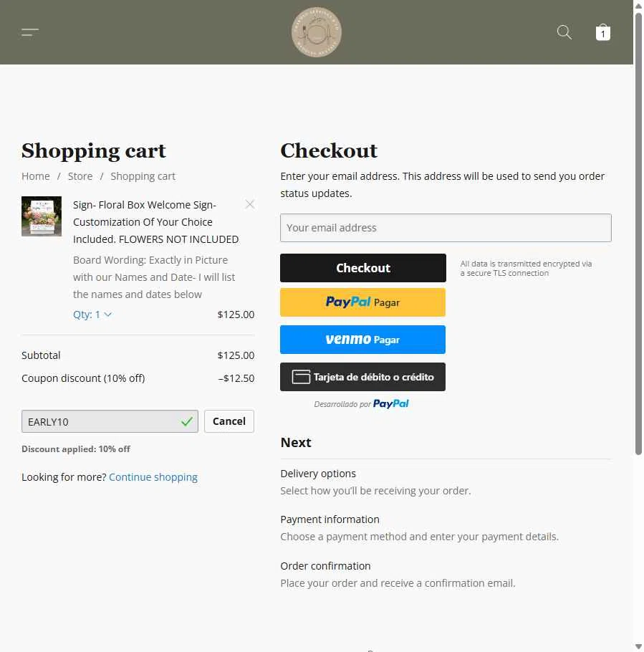Screen dimensions: 644x652
Task: Click the card icon on Tarjeta button
Action: 301,377
